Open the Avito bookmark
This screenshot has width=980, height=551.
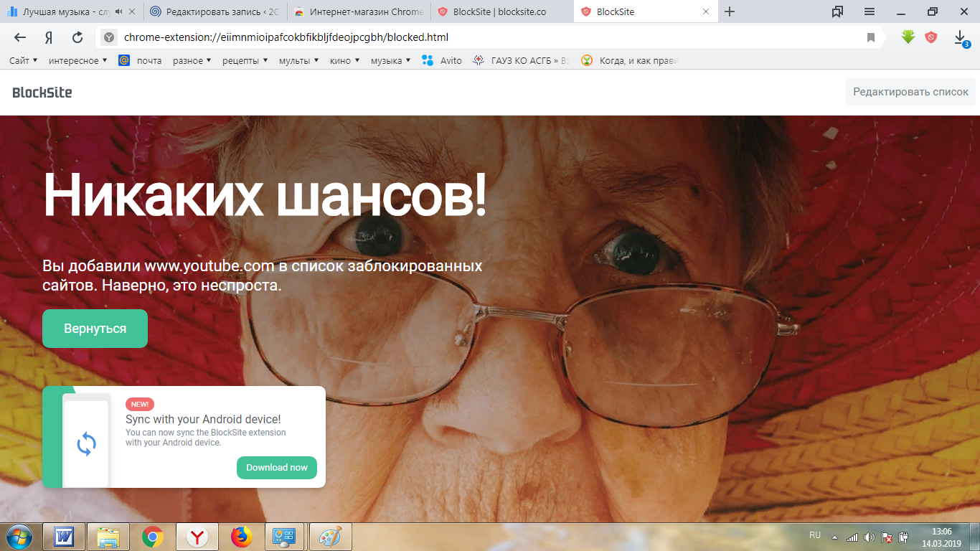(442, 61)
